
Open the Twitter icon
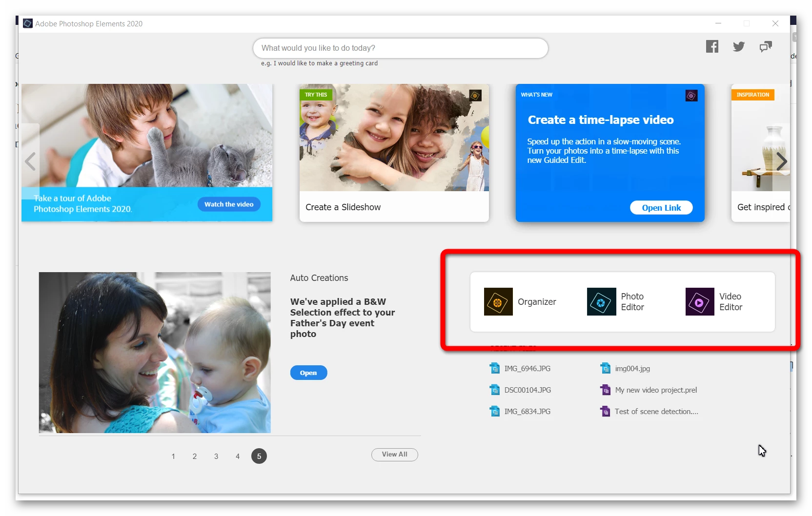click(739, 46)
